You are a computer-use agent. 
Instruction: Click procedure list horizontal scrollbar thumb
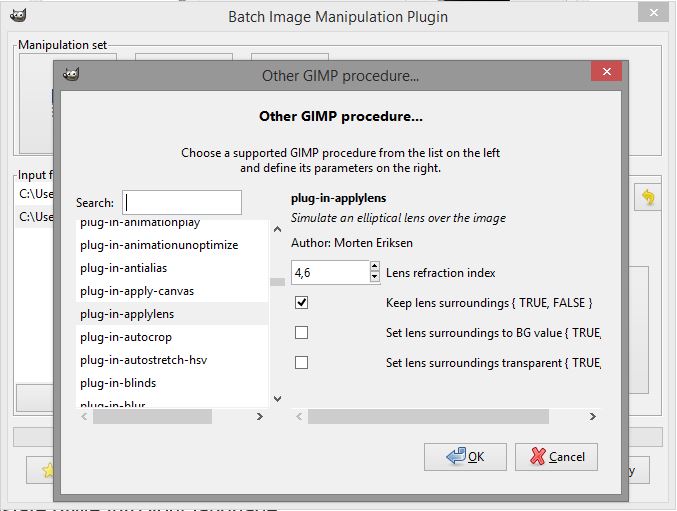coord(152,416)
